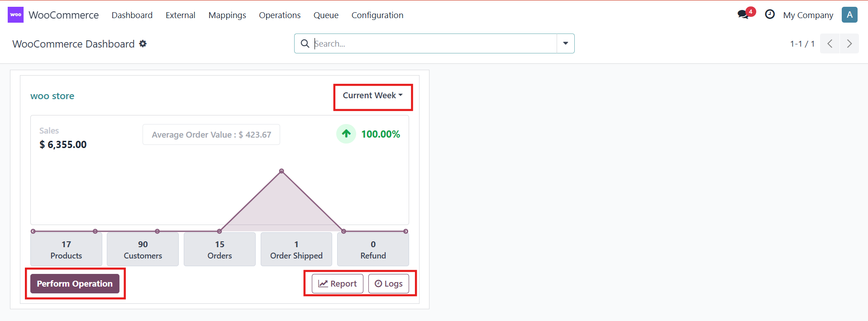The image size is (868, 321).
Task: Click the 100.00% growth value
Action: coord(381,134)
